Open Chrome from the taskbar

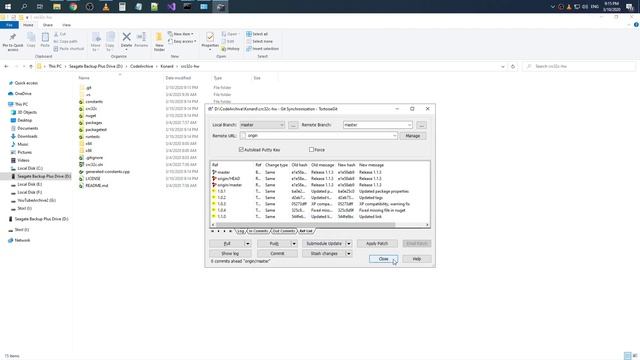[73, 7]
